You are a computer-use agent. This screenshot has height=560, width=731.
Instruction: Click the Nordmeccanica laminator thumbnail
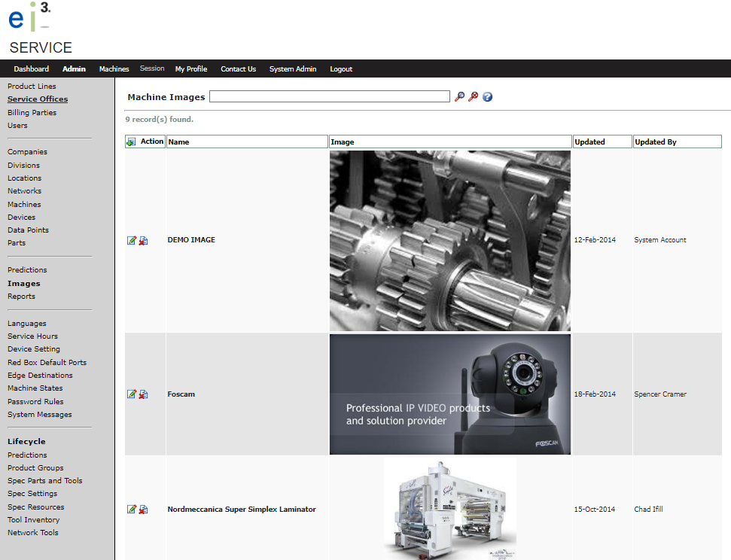450,509
